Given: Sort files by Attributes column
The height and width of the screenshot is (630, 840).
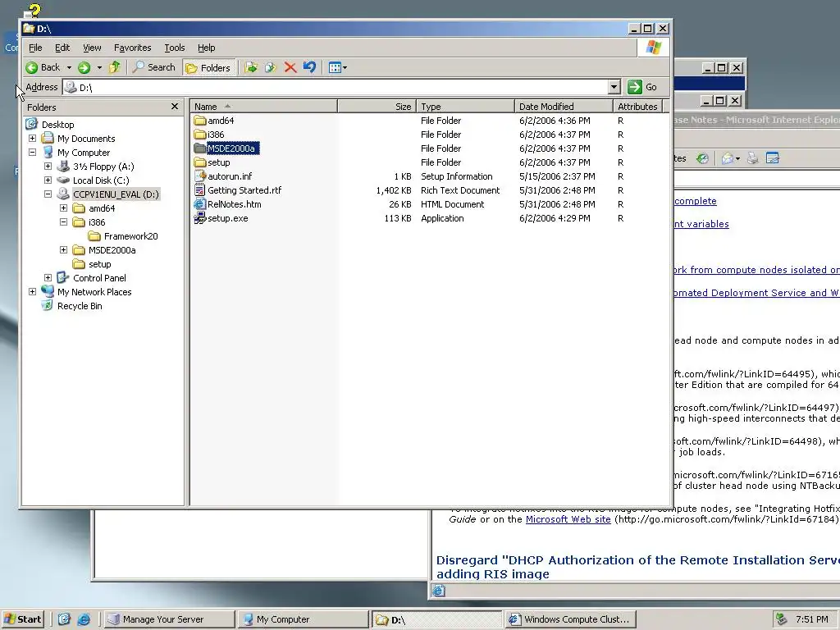Looking at the screenshot, I should pyautogui.click(x=637, y=107).
